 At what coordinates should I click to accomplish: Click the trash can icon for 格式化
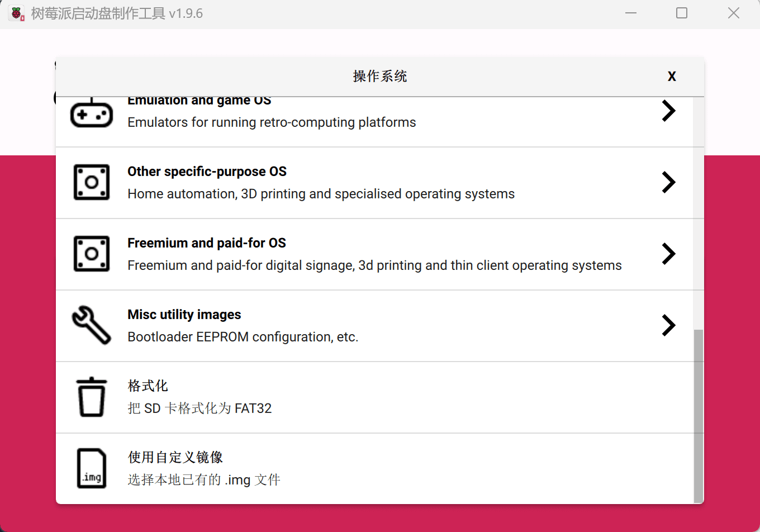(91, 397)
